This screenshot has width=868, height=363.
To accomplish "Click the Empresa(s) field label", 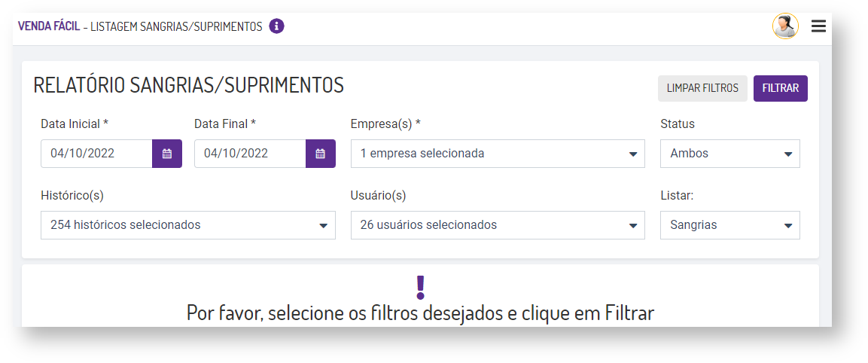I will pyautogui.click(x=385, y=124).
